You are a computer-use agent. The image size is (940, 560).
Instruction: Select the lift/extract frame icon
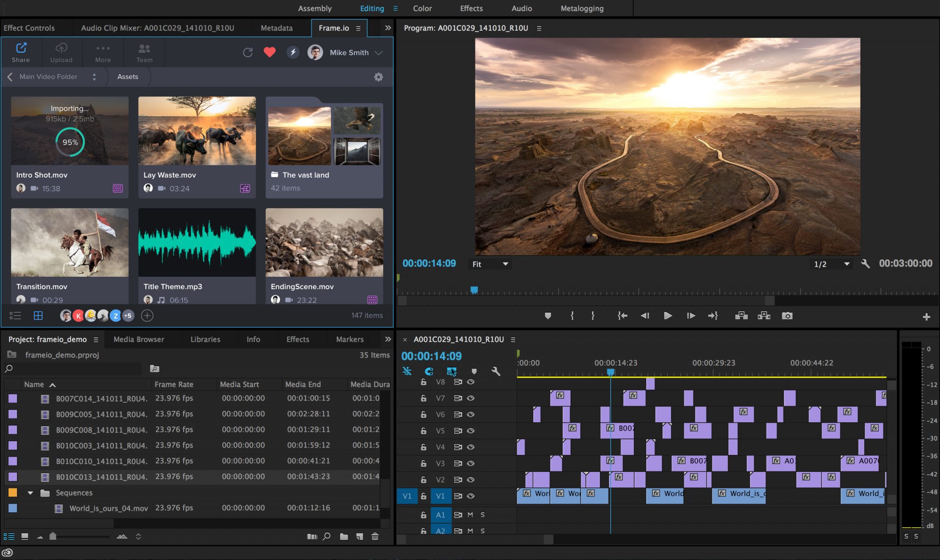click(741, 315)
